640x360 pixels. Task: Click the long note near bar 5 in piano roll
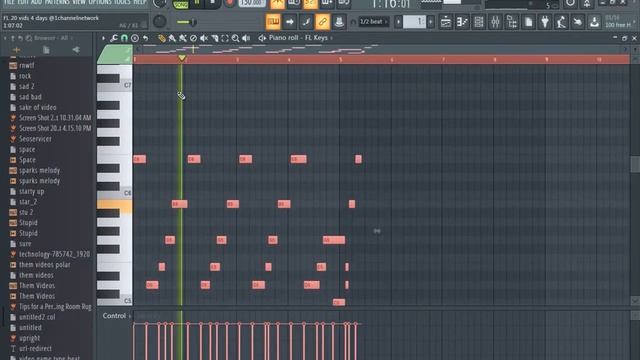pyautogui.click(x=334, y=240)
